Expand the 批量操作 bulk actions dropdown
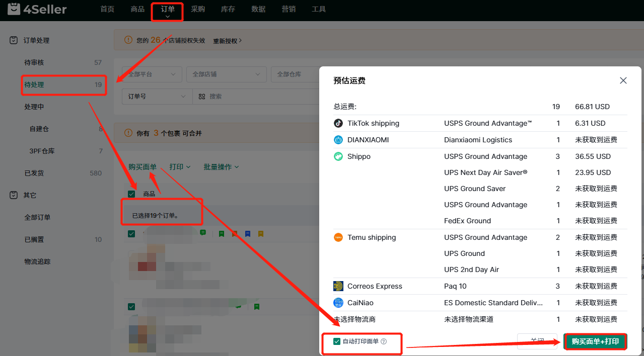The width and height of the screenshot is (644, 356). [x=221, y=166]
